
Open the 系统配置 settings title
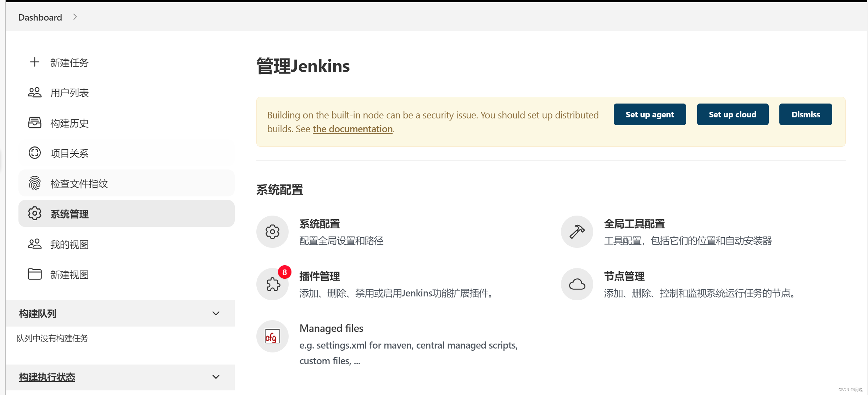[x=320, y=224]
